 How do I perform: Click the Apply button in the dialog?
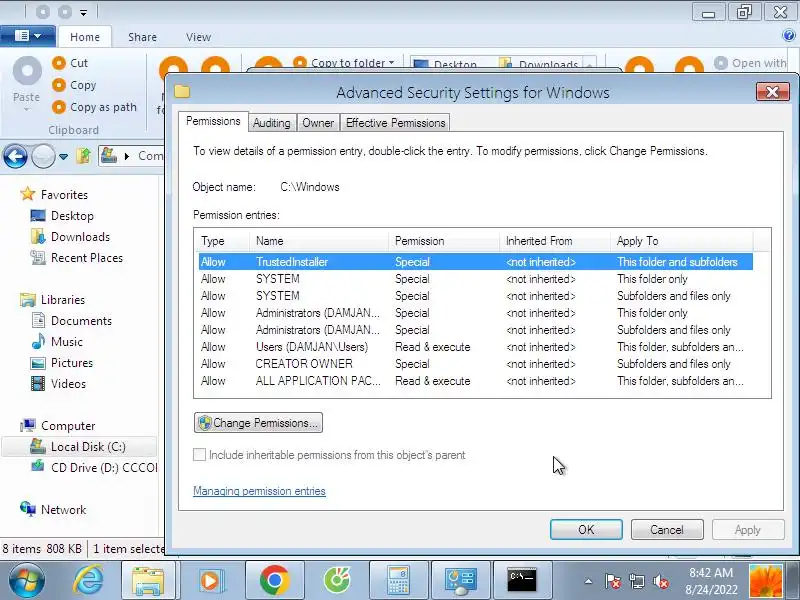[x=747, y=530]
